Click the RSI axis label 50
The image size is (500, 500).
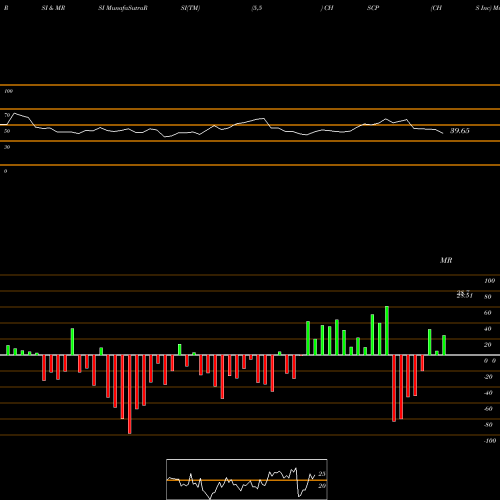pyautogui.click(x=7, y=131)
